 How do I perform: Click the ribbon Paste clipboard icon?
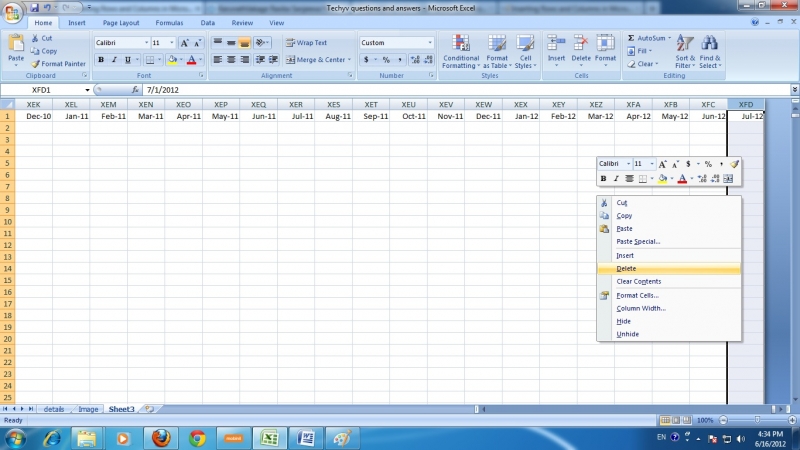point(16,46)
